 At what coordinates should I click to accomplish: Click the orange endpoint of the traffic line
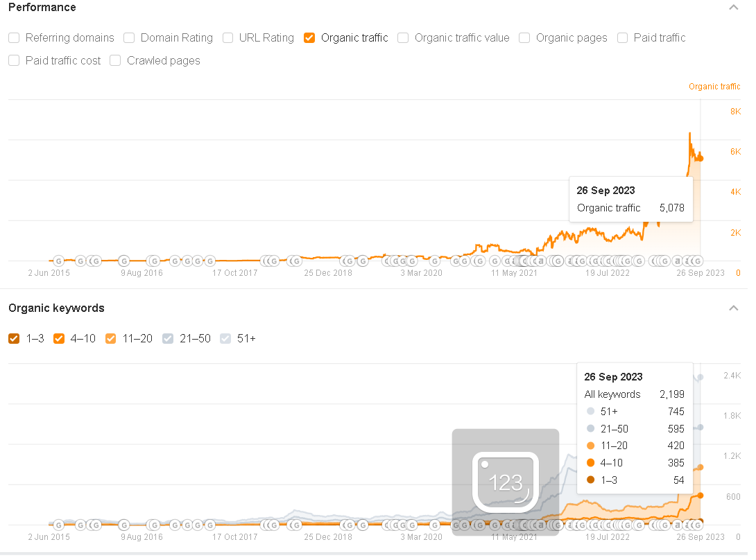click(700, 159)
